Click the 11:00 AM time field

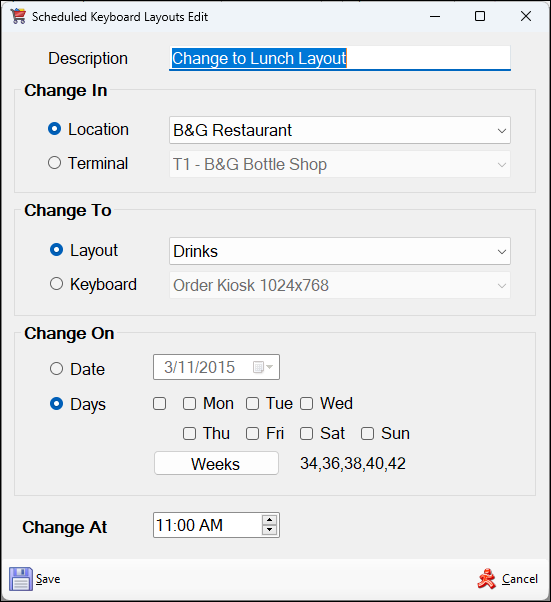(x=208, y=525)
